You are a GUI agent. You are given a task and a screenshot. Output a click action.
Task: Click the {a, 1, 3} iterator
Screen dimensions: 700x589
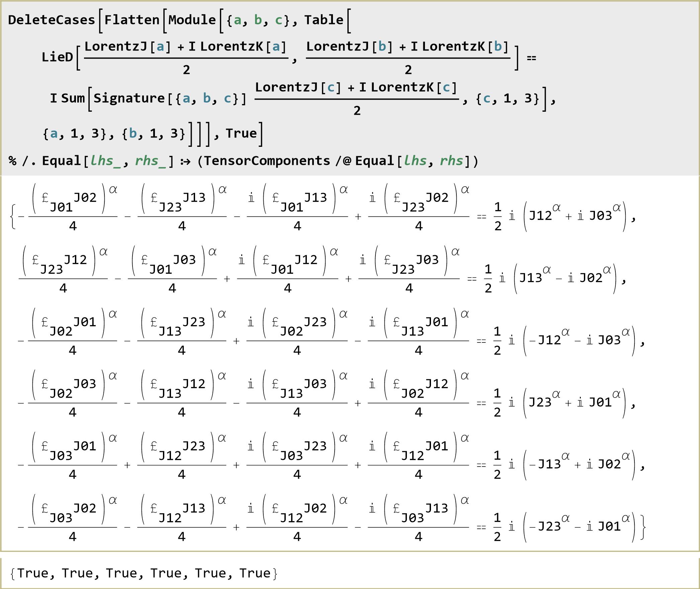[x=74, y=133]
